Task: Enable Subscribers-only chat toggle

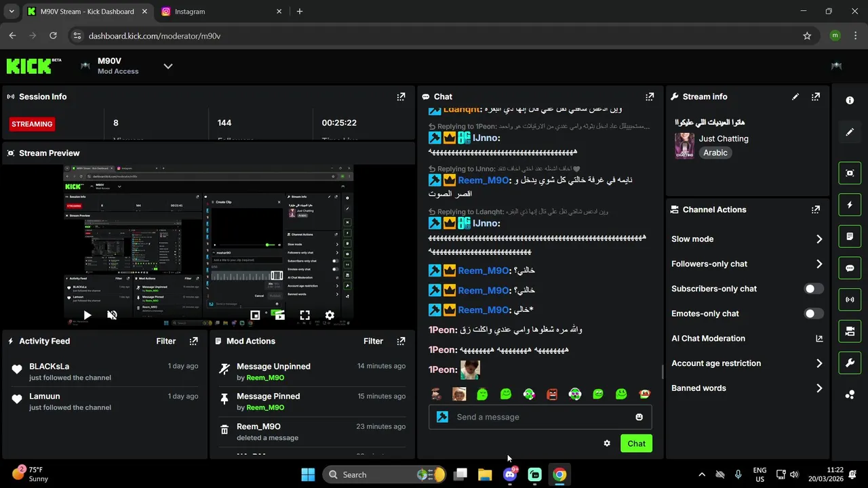Action: (814, 289)
